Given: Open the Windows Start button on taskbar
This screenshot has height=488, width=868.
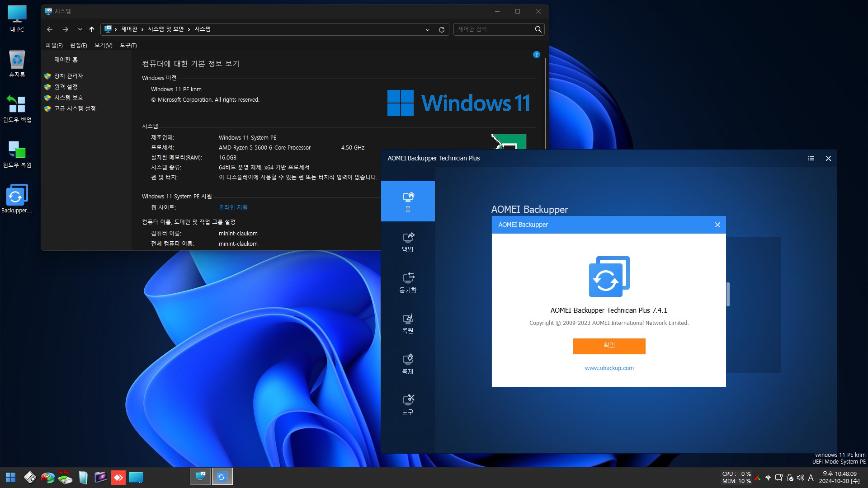Looking at the screenshot, I should [x=10, y=477].
